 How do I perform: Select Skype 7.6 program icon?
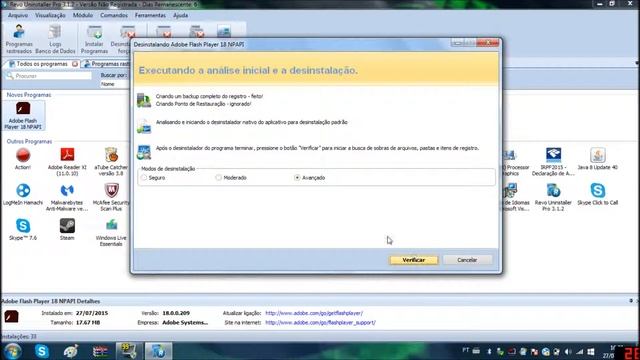[x=23, y=229]
